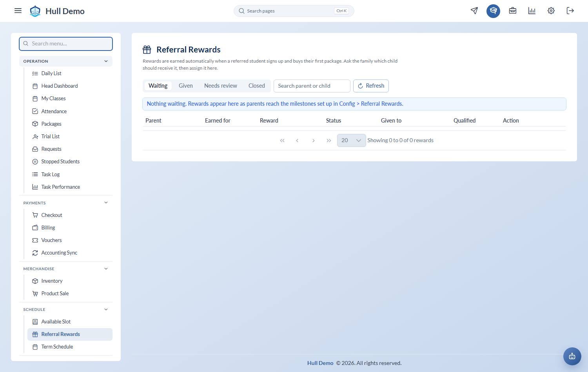The image size is (588, 372).
Task: Click the logout icon
Action: pyautogui.click(x=570, y=11)
